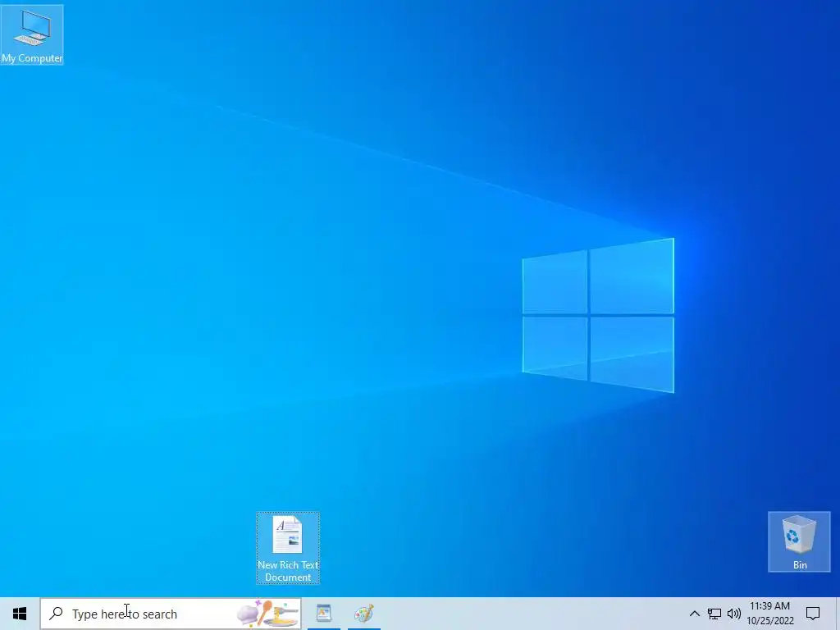Open the network status tray icon
This screenshot has height=630, width=840.
[714, 614]
